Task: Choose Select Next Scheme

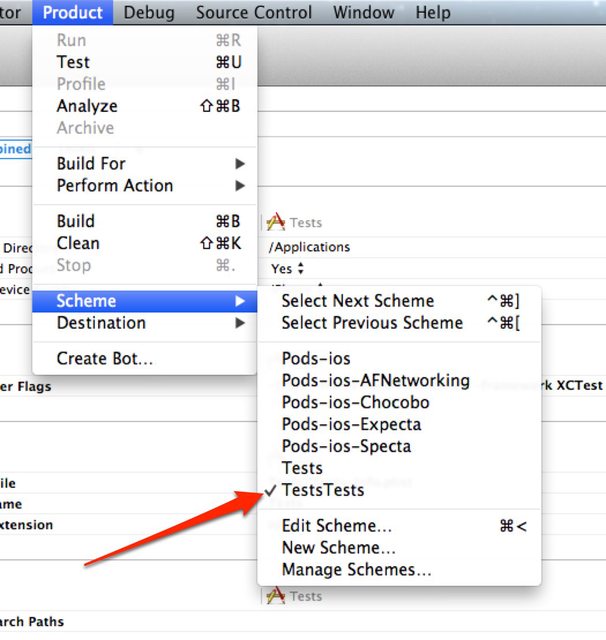Action: click(x=399, y=301)
